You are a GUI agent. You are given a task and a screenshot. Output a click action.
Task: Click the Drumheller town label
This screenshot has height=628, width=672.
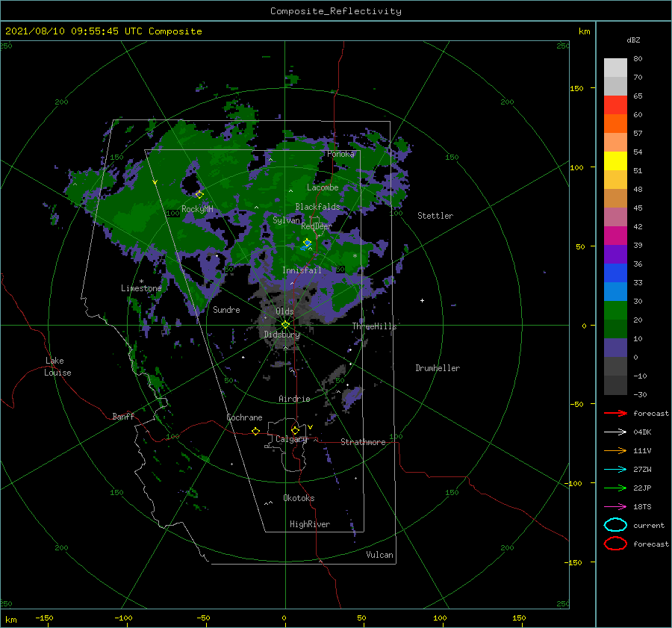coord(438,368)
